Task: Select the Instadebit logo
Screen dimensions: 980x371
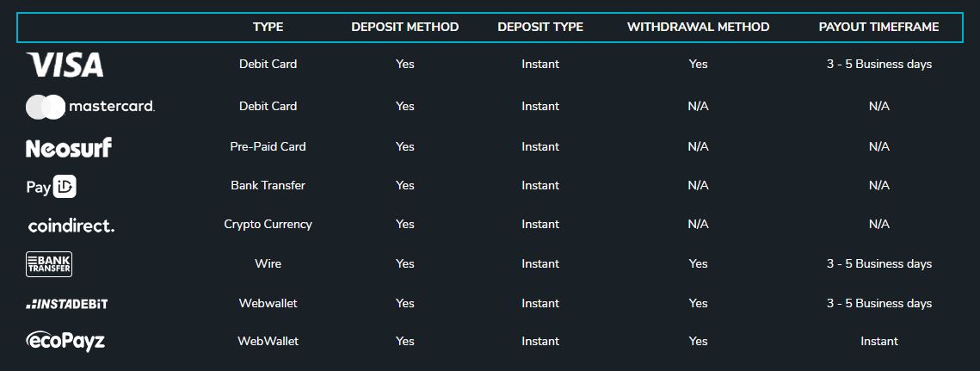Action: [x=67, y=304]
